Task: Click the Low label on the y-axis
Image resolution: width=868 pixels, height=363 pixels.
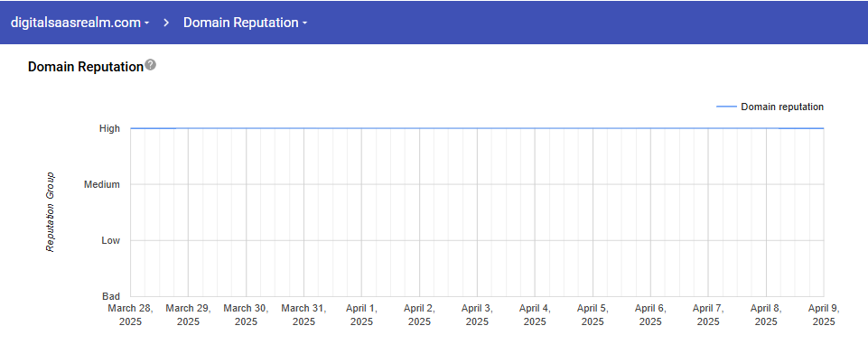Action: click(x=110, y=240)
